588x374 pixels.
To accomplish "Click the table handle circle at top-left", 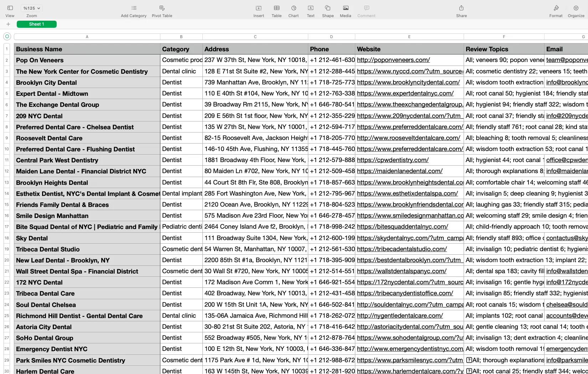I will pyautogui.click(x=7, y=36).
